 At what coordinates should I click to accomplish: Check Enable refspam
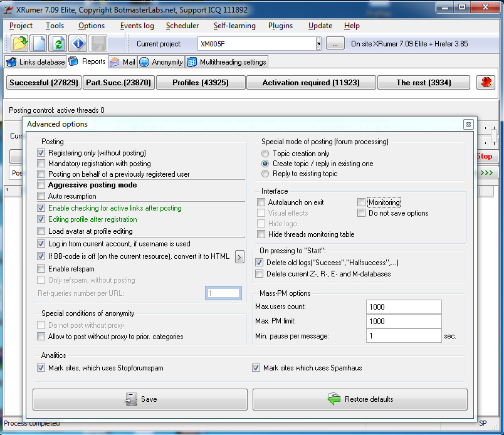click(x=41, y=269)
